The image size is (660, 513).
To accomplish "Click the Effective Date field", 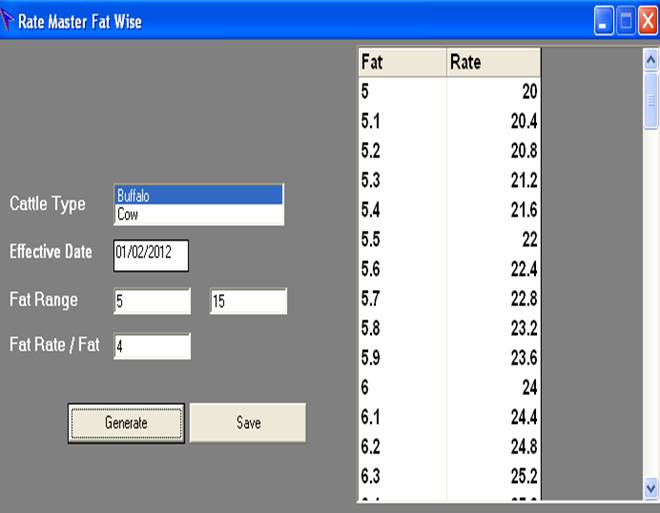I will 150,253.
